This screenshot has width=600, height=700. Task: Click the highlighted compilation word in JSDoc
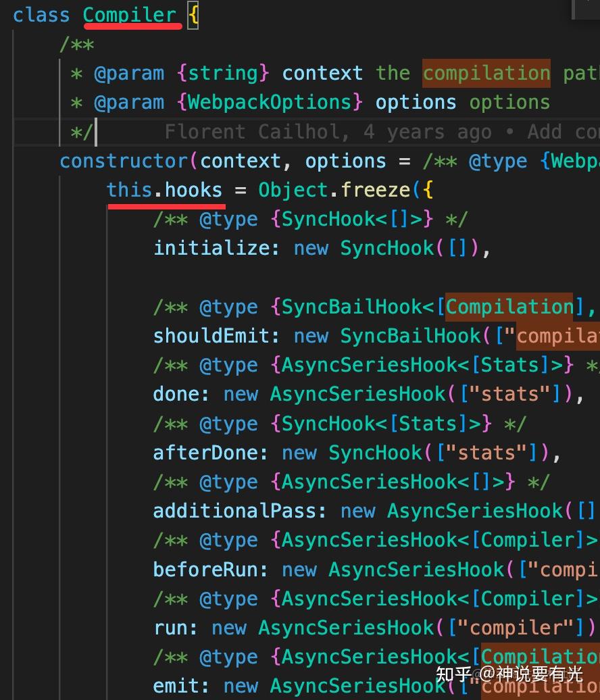tap(486, 73)
